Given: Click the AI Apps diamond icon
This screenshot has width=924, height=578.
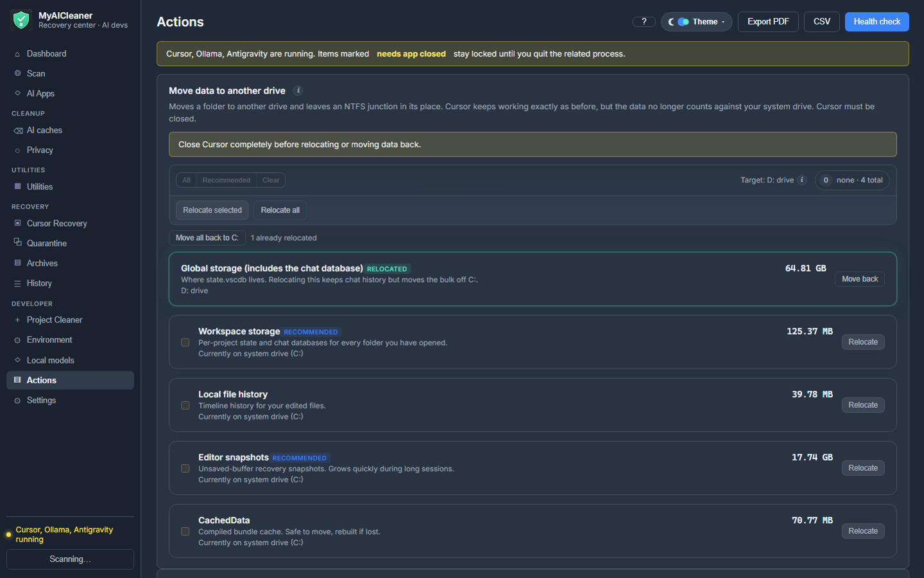Looking at the screenshot, I should 17,93.
